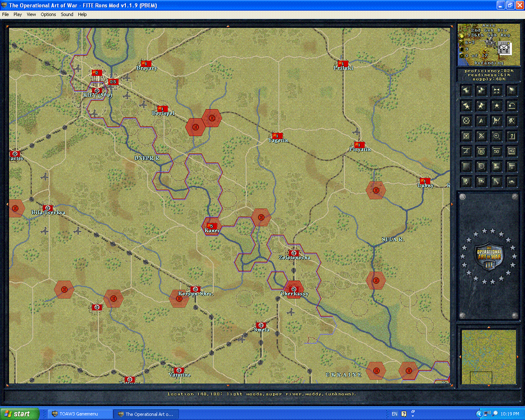Click the flag-on-pole button
This screenshot has width=525, height=420.
[511, 91]
